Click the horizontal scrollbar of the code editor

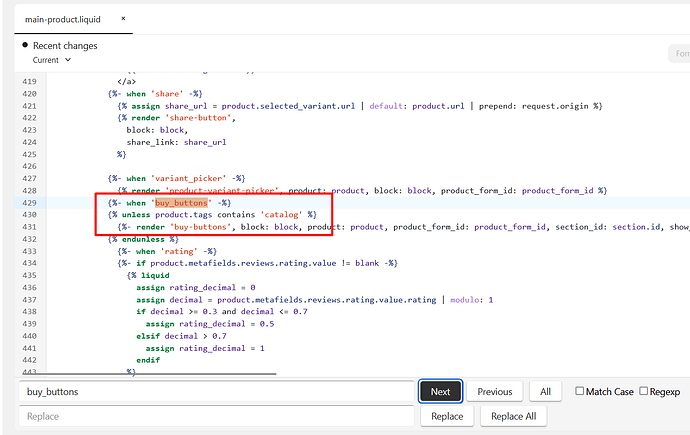click(150, 374)
